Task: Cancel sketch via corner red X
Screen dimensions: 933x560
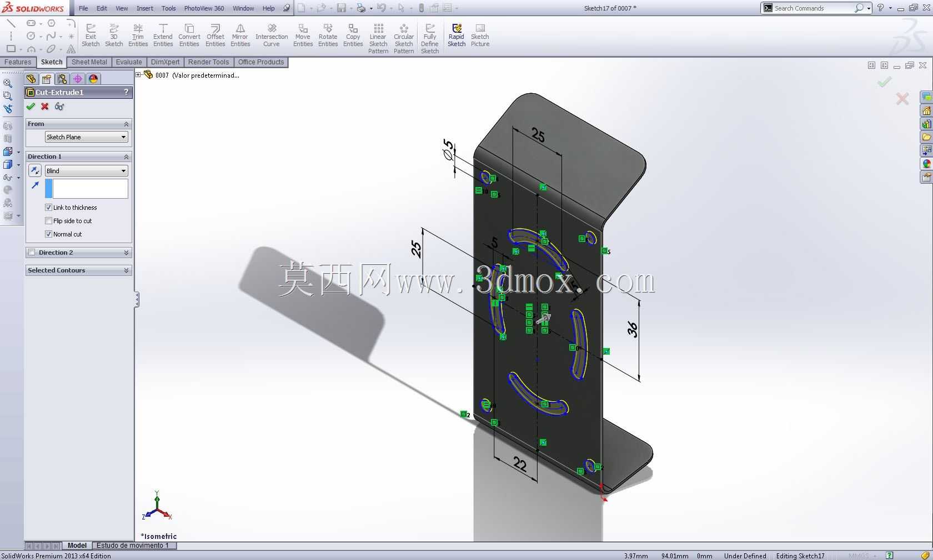Action: [x=902, y=99]
